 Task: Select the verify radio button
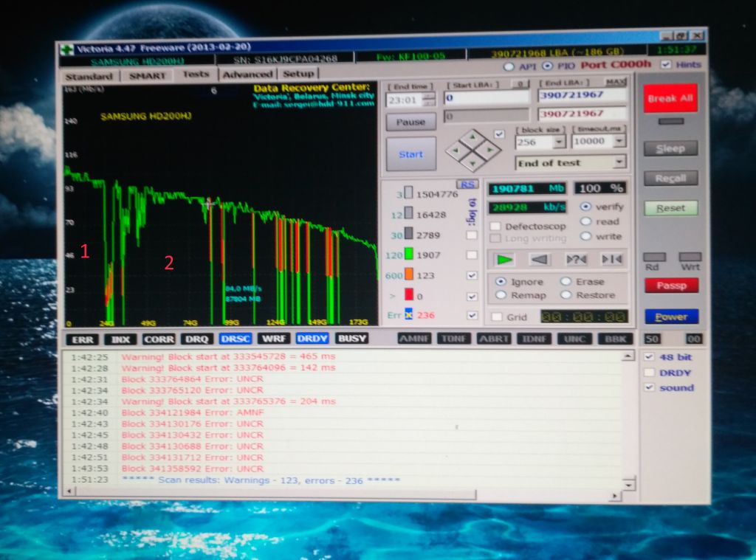click(x=585, y=207)
